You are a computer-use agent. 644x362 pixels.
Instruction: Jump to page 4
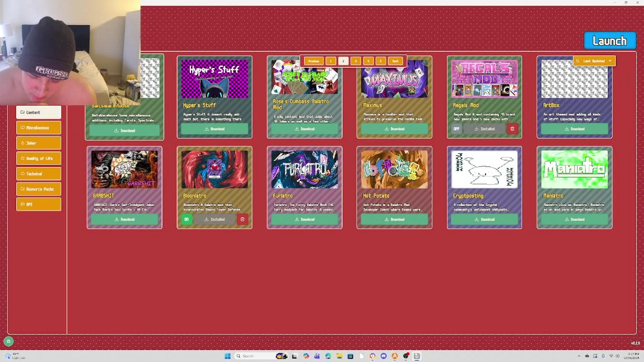(x=368, y=61)
